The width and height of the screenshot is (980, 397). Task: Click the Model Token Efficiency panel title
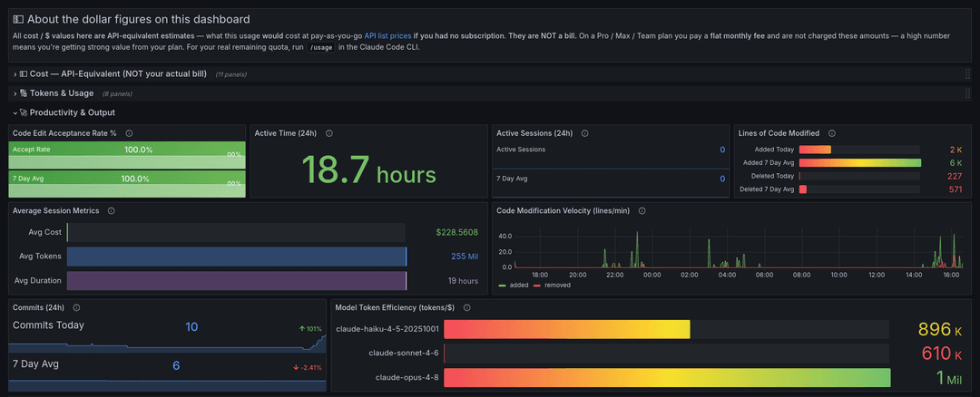click(396, 308)
